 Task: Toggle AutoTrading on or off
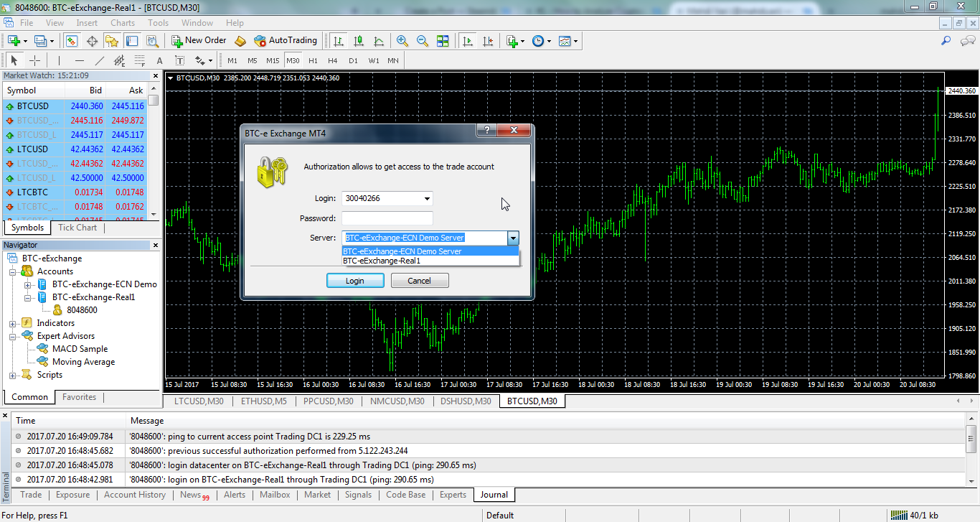(x=285, y=41)
